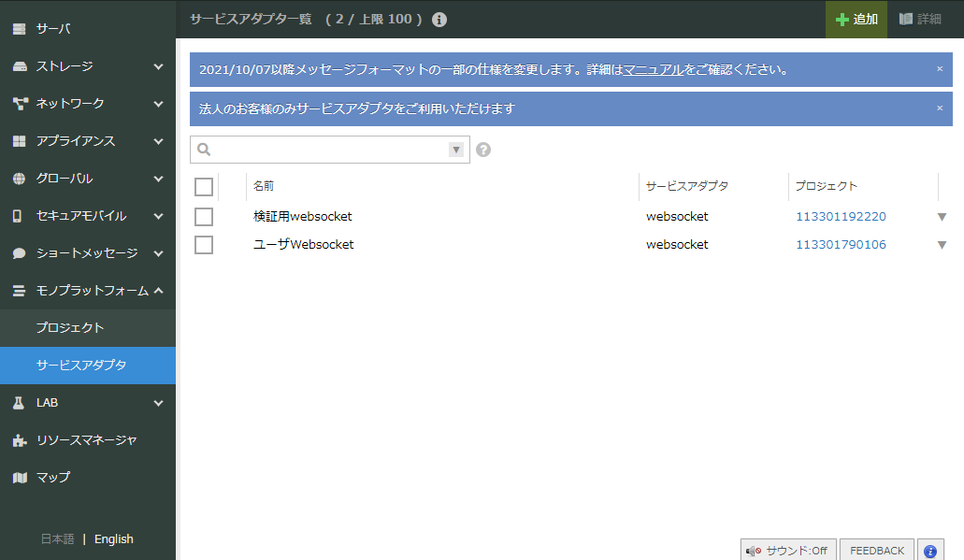Viewport: 964px width, 560px height.
Task: Click the magnifier icon in search box
Action: coord(204,150)
